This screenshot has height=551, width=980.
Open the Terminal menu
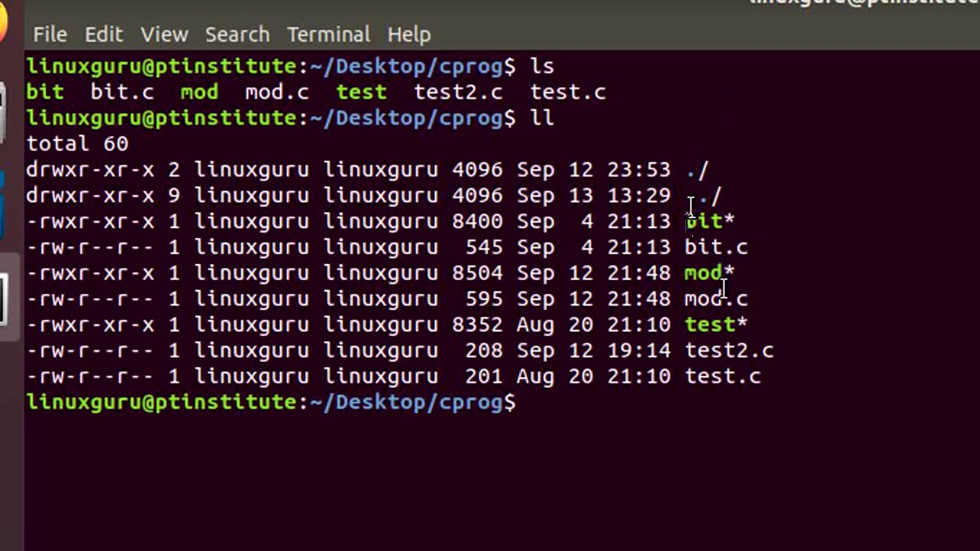click(328, 34)
